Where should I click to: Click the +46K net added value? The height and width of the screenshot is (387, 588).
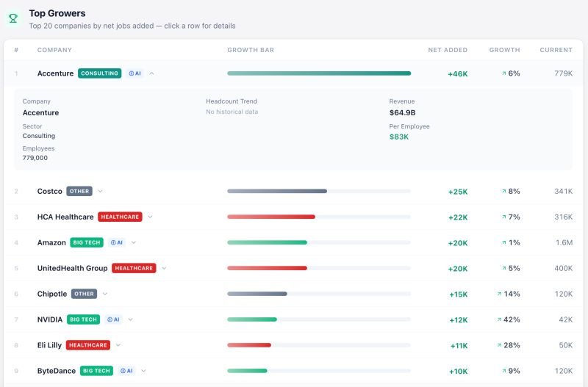pos(457,74)
